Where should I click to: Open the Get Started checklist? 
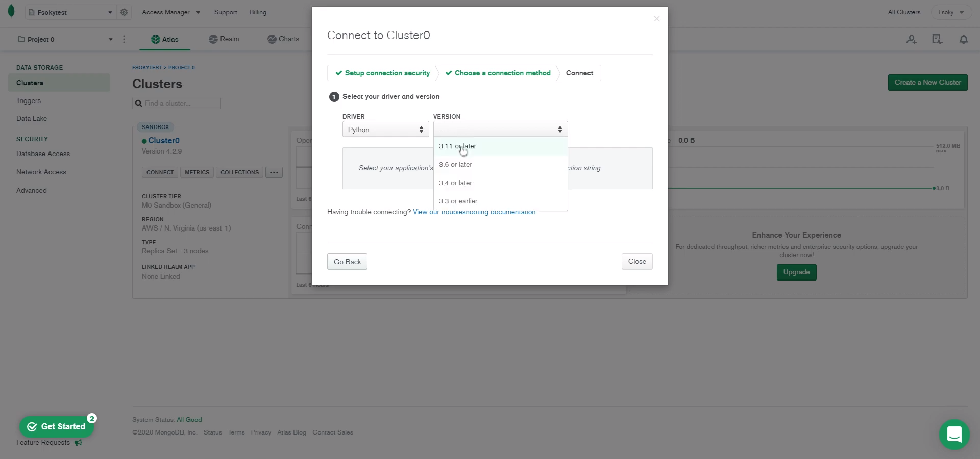[x=57, y=427]
